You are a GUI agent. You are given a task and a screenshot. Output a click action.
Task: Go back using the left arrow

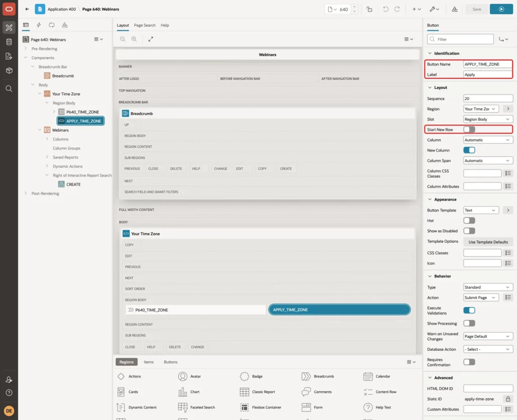click(x=27, y=9)
